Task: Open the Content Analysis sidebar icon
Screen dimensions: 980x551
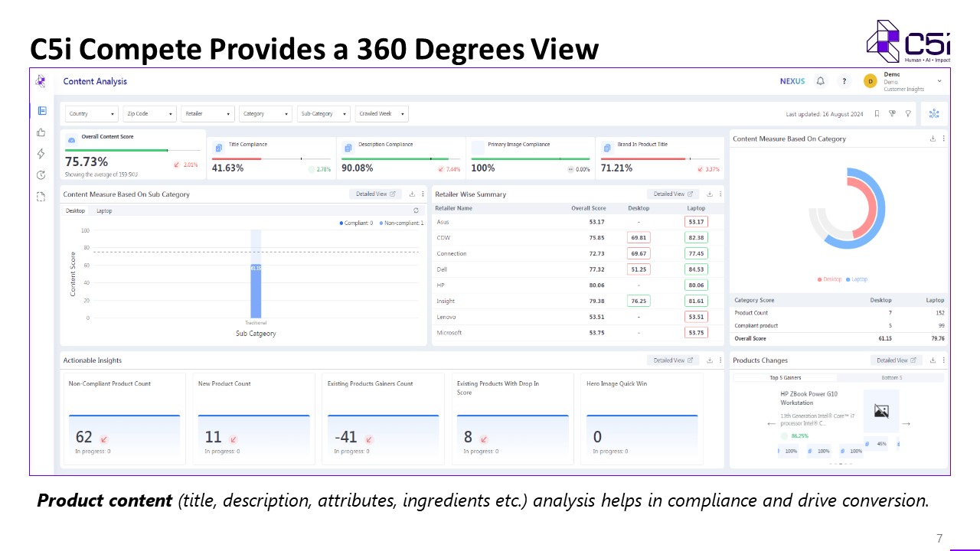Action: (42, 111)
